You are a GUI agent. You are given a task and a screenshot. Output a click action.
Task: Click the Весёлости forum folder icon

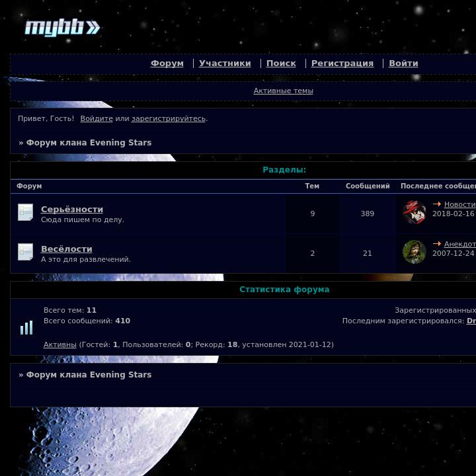pos(26,252)
